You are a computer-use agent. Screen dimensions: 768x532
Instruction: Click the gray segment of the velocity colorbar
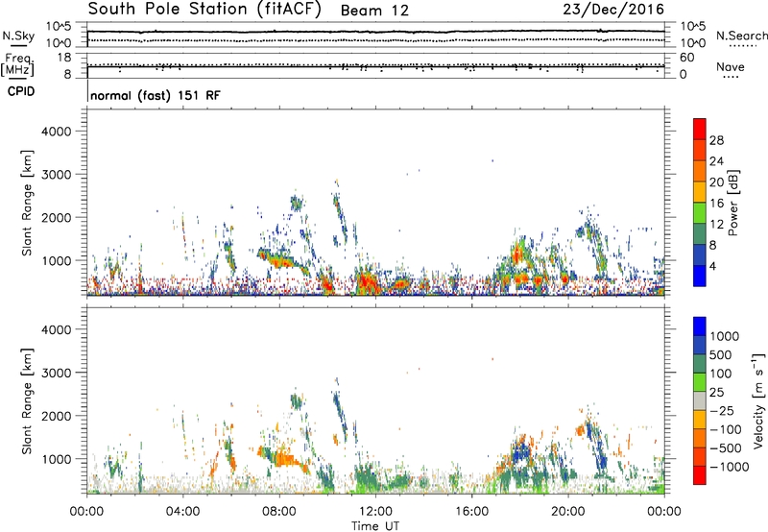tap(700, 400)
